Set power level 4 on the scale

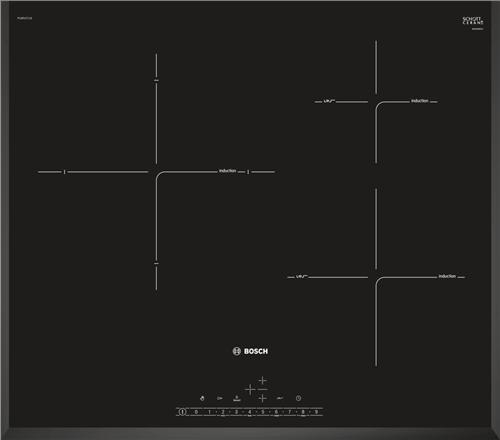click(x=249, y=412)
